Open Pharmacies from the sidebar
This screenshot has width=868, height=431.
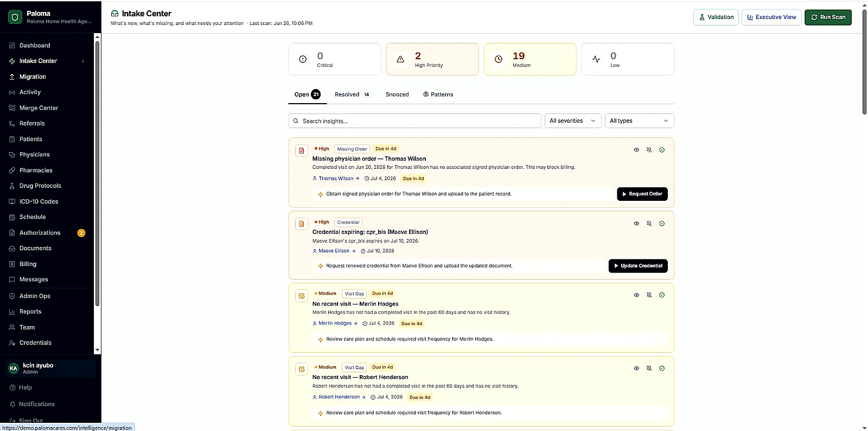click(x=36, y=170)
